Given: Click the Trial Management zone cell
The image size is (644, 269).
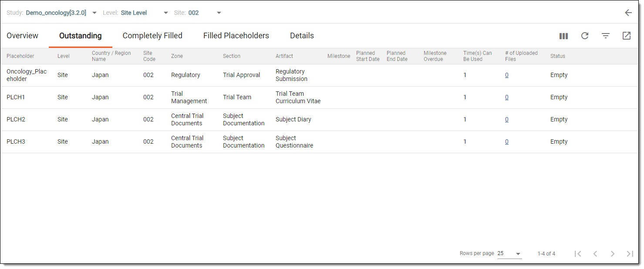Looking at the screenshot, I should pyautogui.click(x=189, y=97).
